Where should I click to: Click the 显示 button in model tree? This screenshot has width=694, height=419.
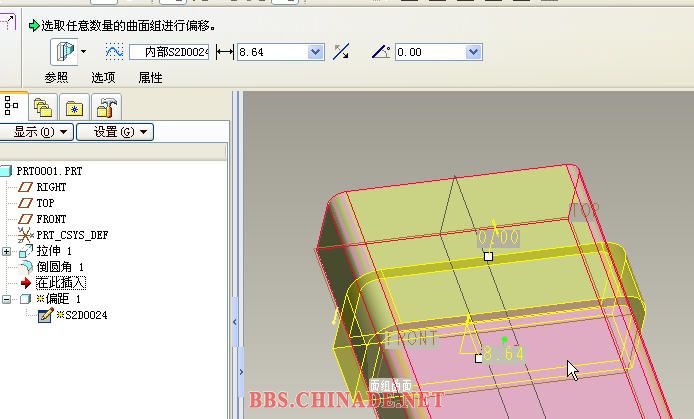click(x=37, y=132)
